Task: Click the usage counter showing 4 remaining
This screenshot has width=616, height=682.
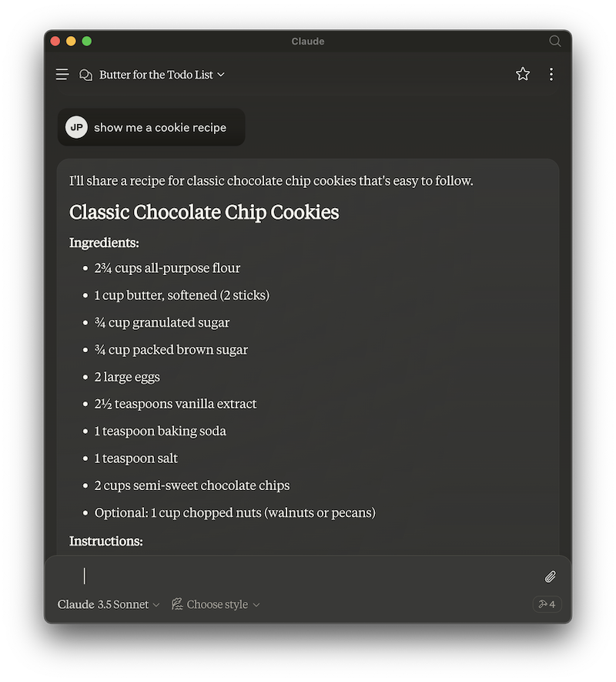Action: coord(547,604)
